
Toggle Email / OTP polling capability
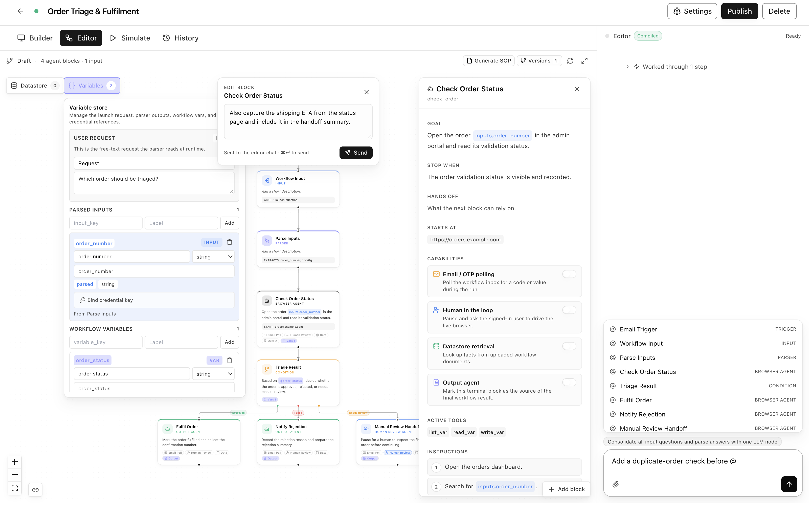click(571, 275)
